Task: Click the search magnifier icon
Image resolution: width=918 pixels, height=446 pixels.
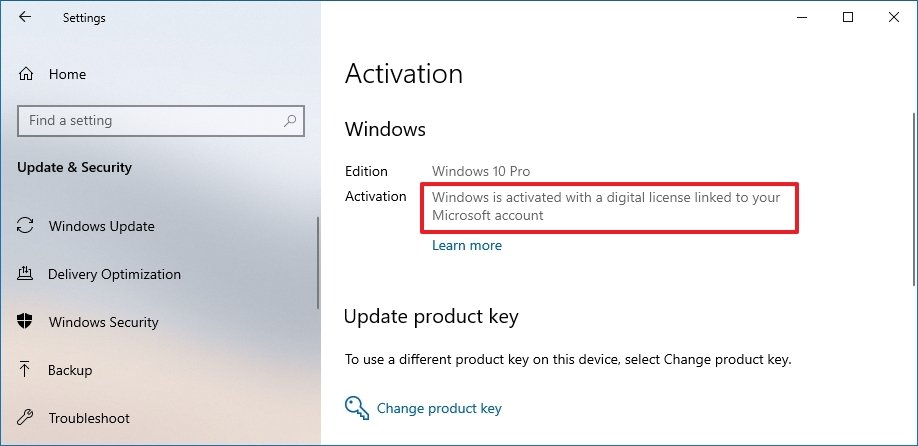Action: pos(289,121)
